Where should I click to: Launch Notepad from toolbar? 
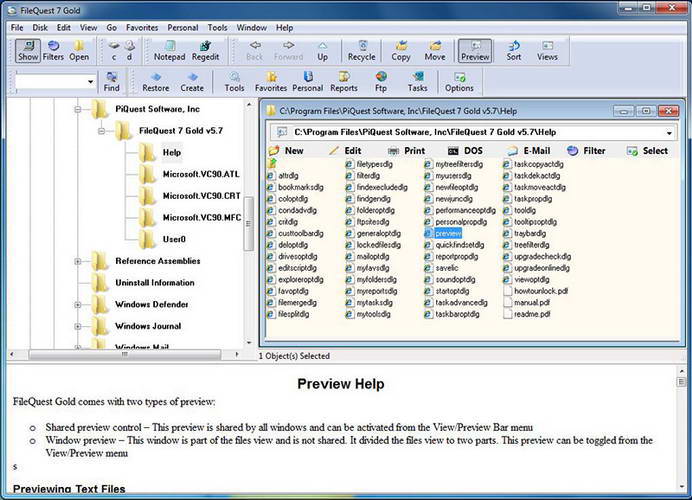[169, 50]
